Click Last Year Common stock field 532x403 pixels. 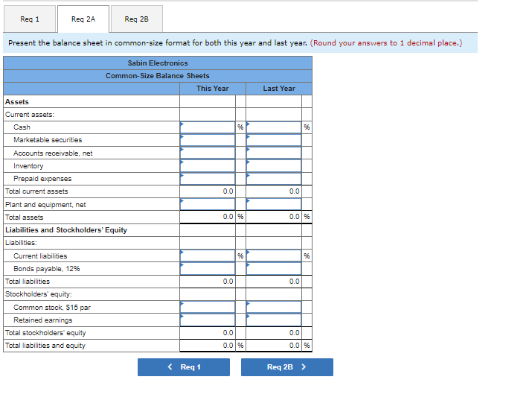(274, 307)
